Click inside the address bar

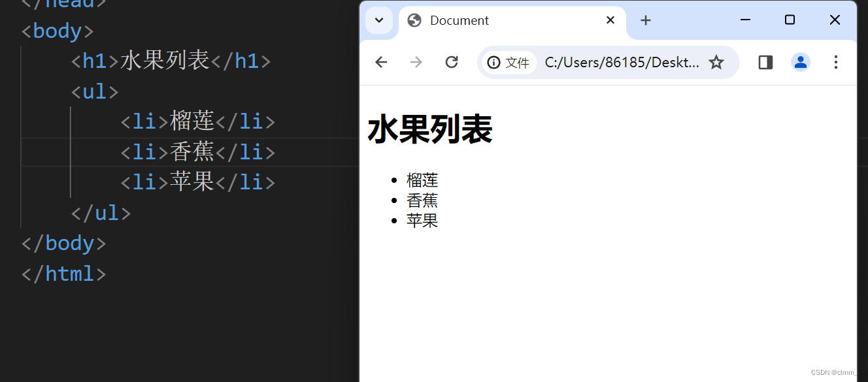[621, 62]
